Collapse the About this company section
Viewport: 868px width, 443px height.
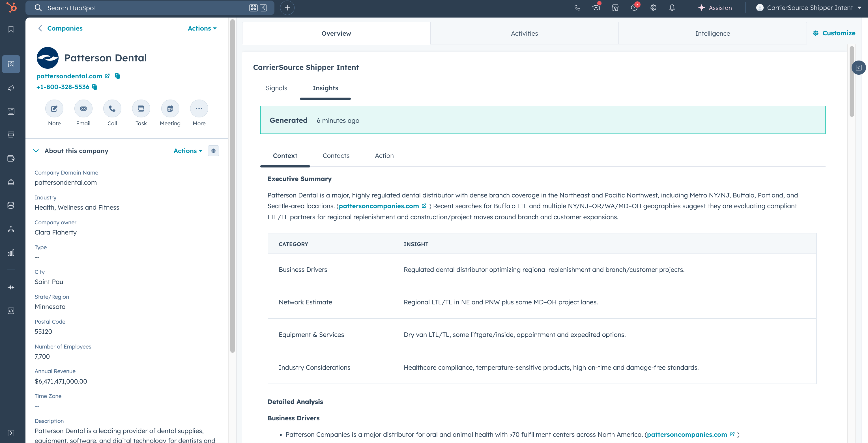tap(36, 151)
